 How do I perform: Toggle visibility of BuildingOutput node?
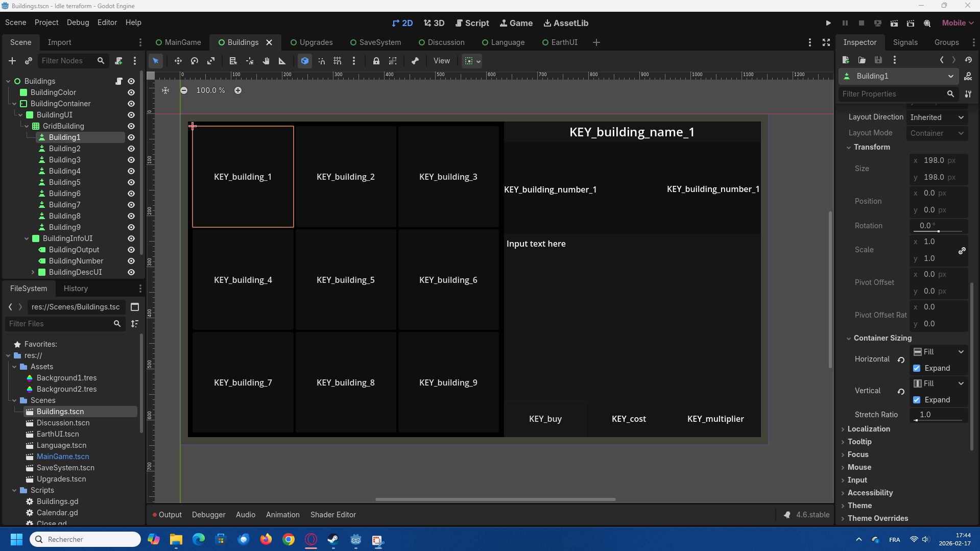[x=131, y=250]
